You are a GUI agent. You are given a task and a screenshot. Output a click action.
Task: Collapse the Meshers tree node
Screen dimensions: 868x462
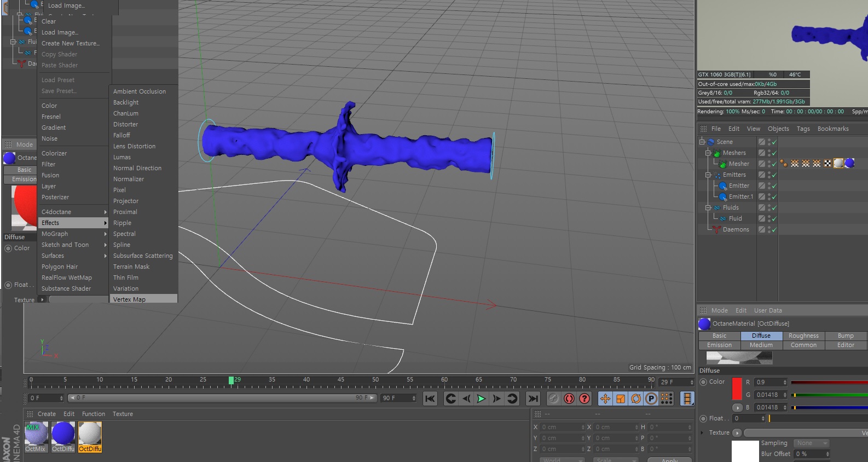[x=708, y=153]
